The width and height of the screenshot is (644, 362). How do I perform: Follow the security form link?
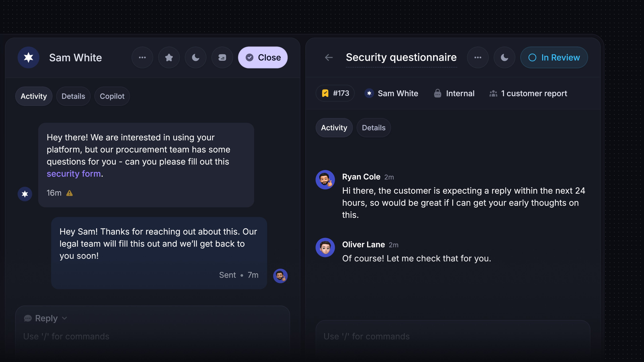pyautogui.click(x=74, y=174)
